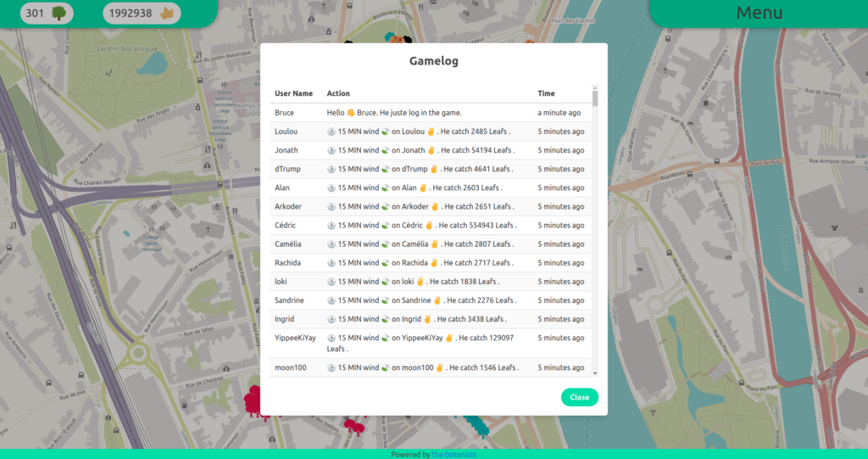
Task: Click the scrollbar up arrow in Gamelog
Action: (x=595, y=87)
